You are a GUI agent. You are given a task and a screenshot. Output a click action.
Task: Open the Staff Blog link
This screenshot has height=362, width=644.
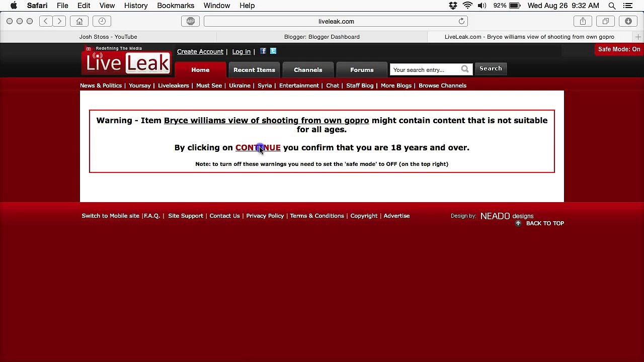coord(360,85)
